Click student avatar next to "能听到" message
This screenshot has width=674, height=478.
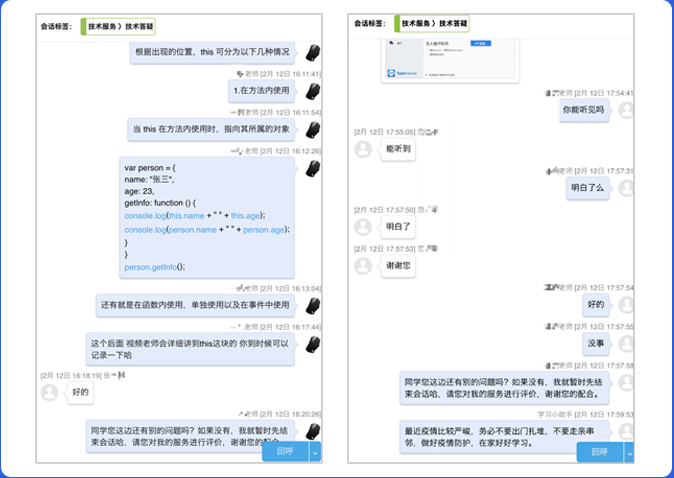363,148
